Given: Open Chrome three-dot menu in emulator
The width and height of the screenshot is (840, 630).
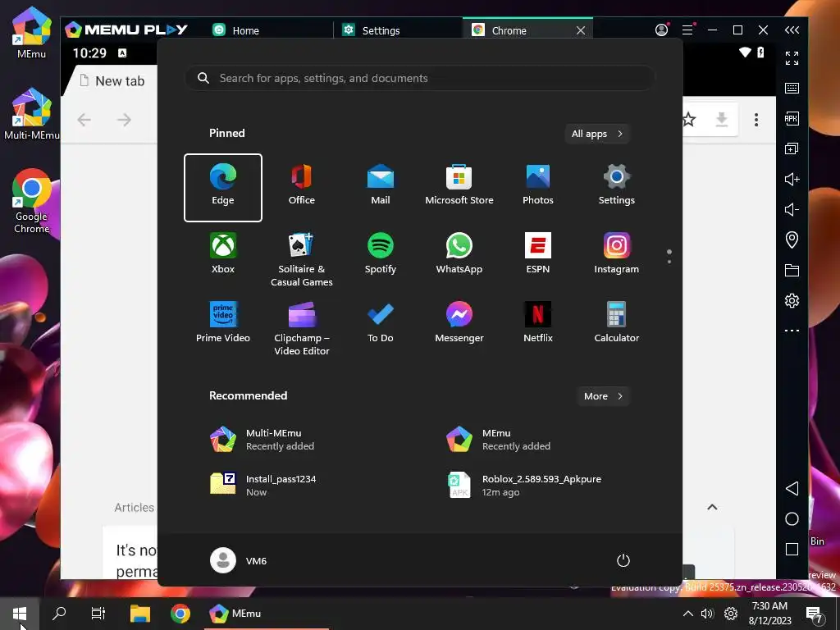Looking at the screenshot, I should 756,120.
